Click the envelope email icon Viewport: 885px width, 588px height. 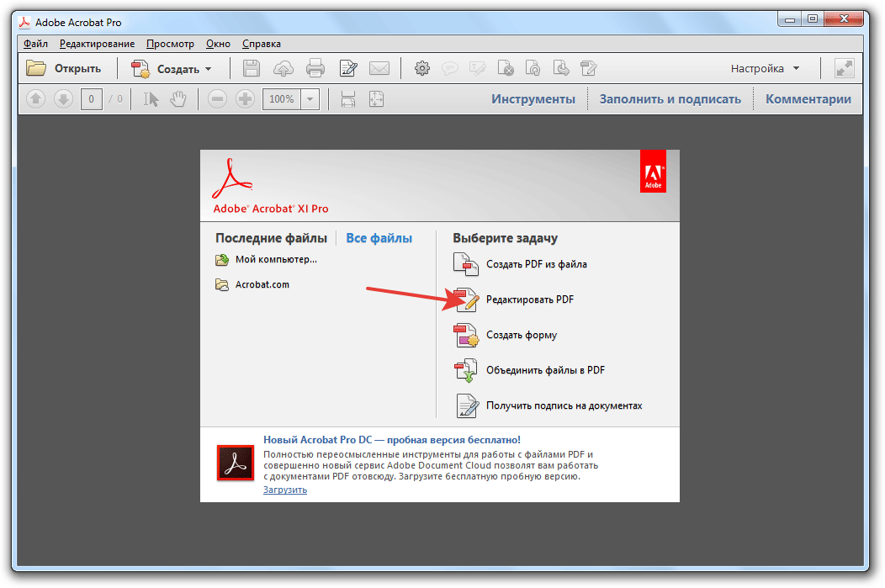point(379,69)
